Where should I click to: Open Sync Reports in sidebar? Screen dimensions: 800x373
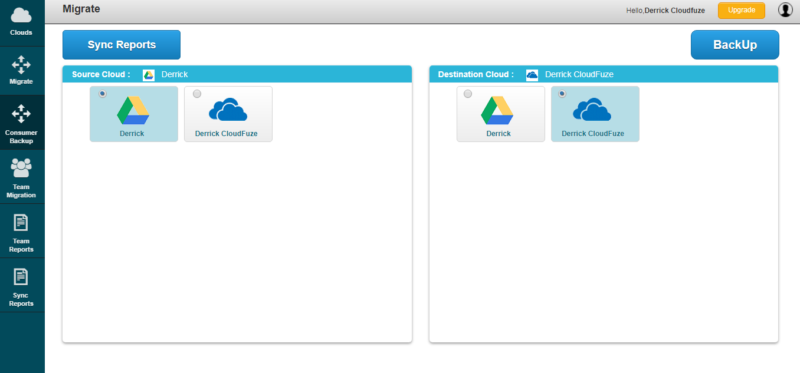[21, 285]
